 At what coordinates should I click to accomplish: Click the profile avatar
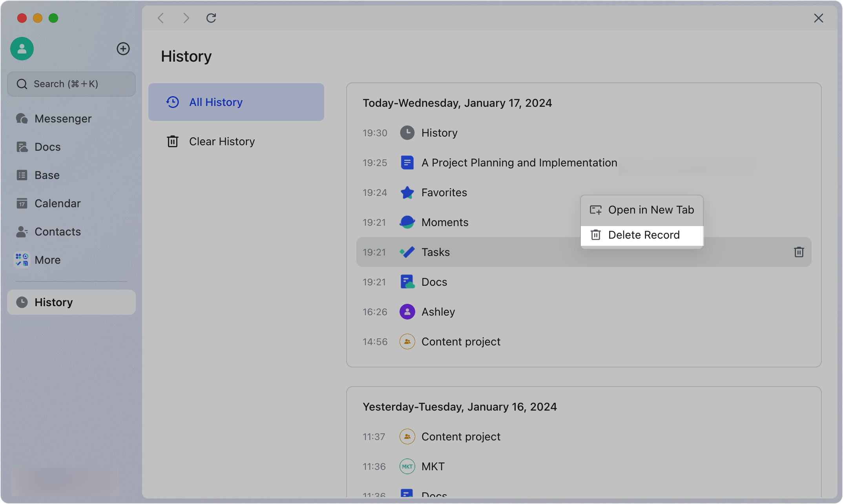click(22, 49)
